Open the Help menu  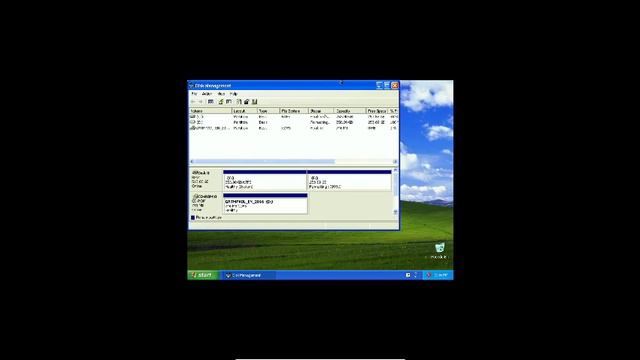[233, 94]
